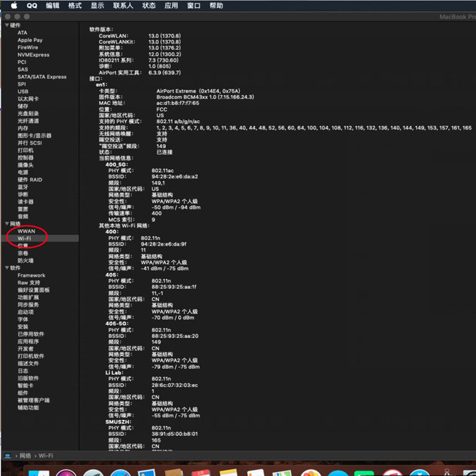Select SAS in the sidebar
Screen dimensions: 476x476
click(x=23, y=69)
